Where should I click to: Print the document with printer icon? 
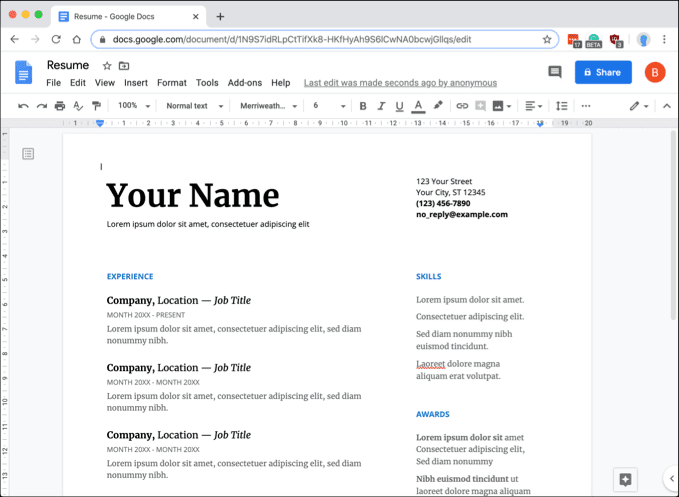(x=60, y=106)
